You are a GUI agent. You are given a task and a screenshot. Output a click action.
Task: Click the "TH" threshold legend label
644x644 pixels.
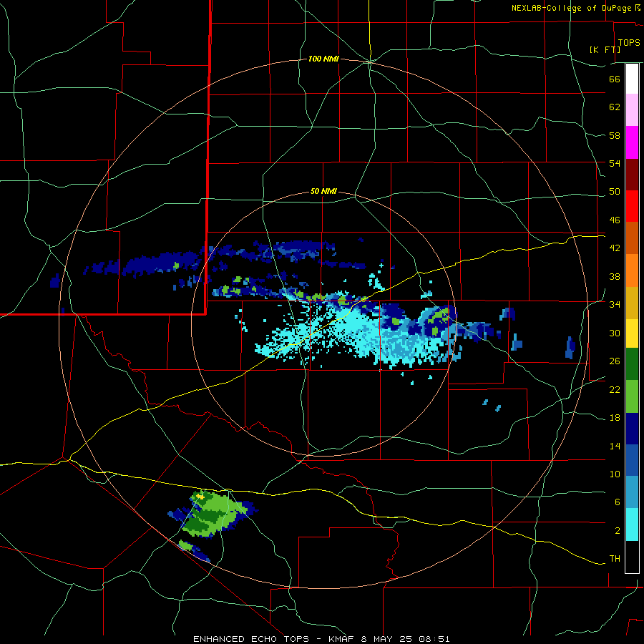615,559
